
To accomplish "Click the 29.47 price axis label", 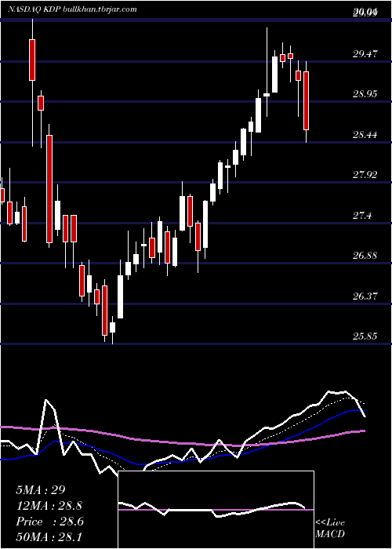I will pos(365,53).
